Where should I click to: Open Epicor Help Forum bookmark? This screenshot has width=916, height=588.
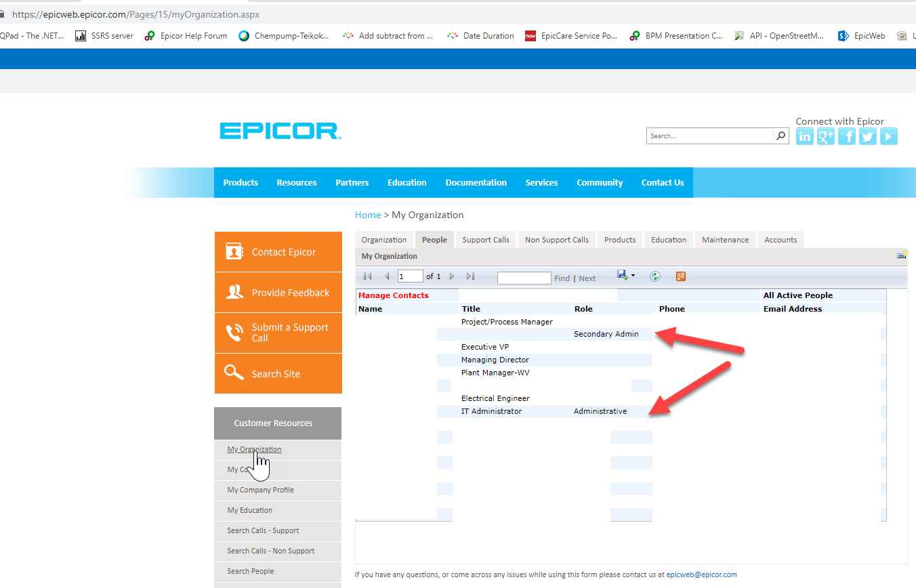pos(186,36)
